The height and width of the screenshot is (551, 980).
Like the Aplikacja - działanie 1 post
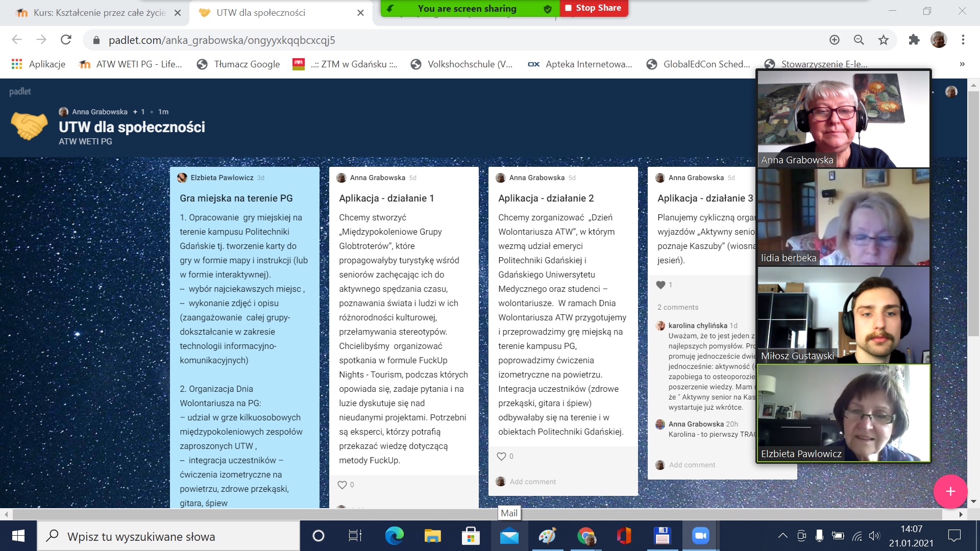click(x=342, y=485)
